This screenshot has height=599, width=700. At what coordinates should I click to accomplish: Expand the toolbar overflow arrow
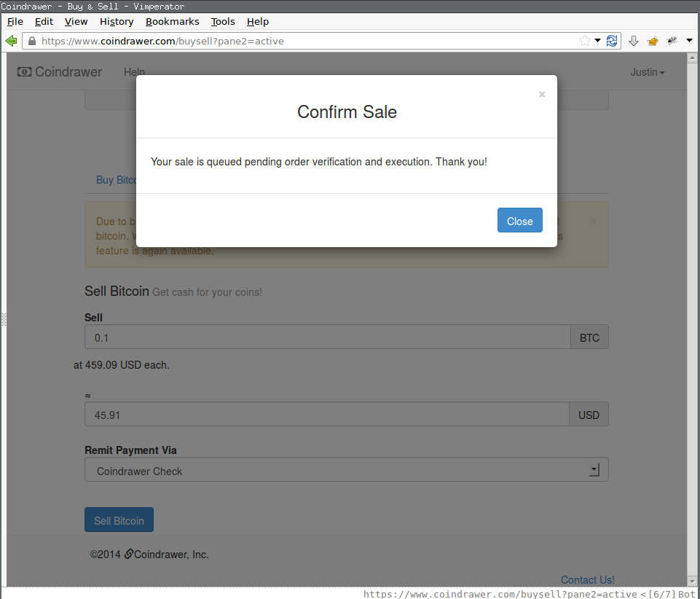coord(689,41)
